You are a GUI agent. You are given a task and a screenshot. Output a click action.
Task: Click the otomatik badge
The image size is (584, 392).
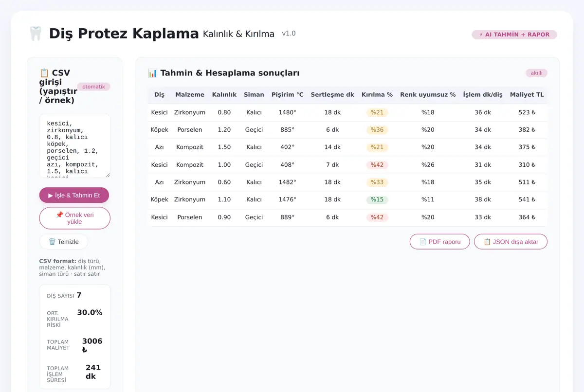pyautogui.click(x=94, y=87)
